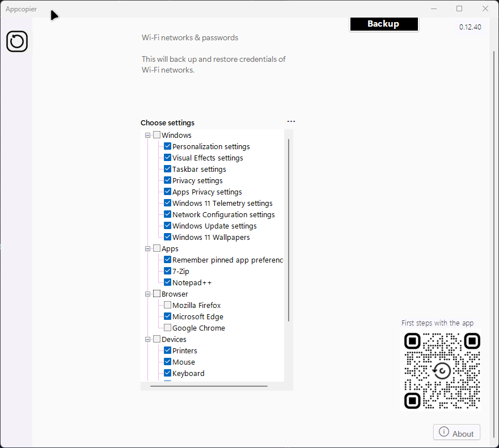Image resolution: width=499 pixels, height=448 pixels.
Task: Collapse the Devices tree group
Action: pyautogui.click(x=147, y=340)
